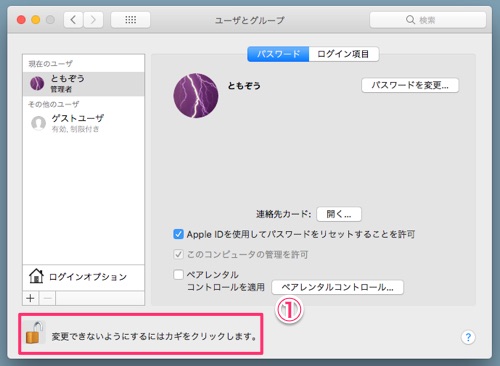This screenshot has width=500, height=366.
Task: Click the magnifier icon in search field
Action: tap(410, 20)
